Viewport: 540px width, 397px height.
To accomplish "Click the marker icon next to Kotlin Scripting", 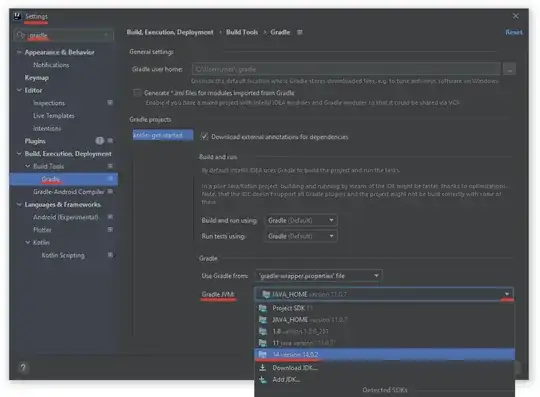I will pyautogui.click(x=110, y=255).
